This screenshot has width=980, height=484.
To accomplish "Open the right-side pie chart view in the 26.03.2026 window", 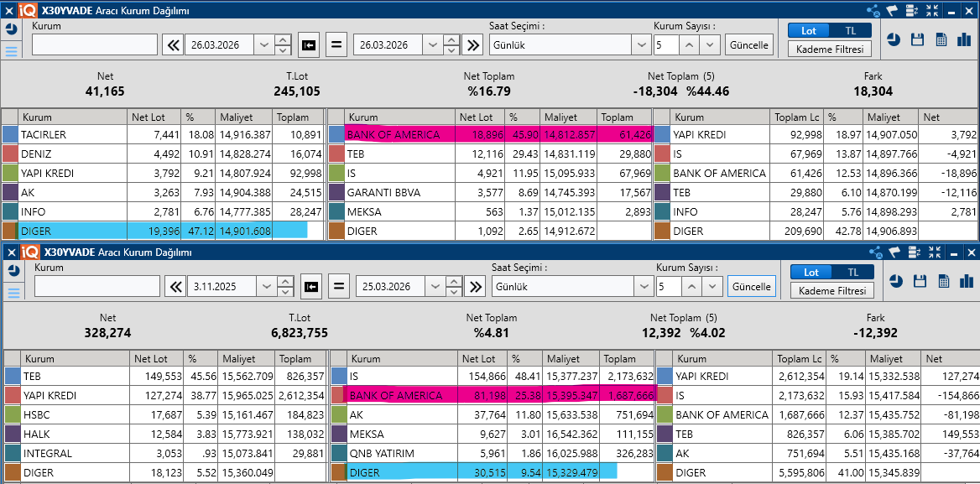I will 894,39.
